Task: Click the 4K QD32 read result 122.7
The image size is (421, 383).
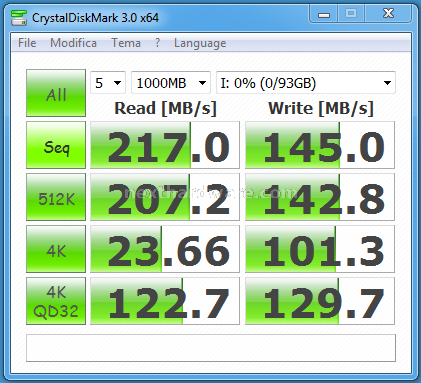Action: point(165,301)
